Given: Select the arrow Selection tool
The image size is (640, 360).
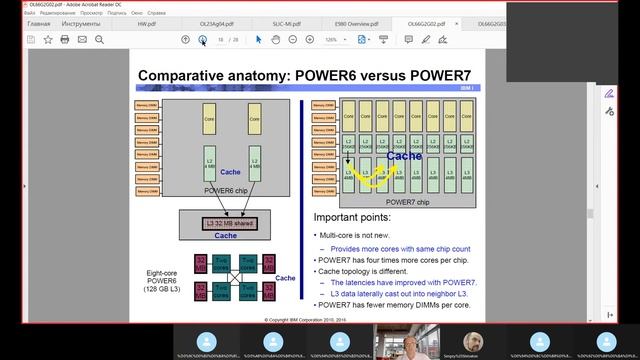Looking at the screenshot, I should (x=258, y=40).
